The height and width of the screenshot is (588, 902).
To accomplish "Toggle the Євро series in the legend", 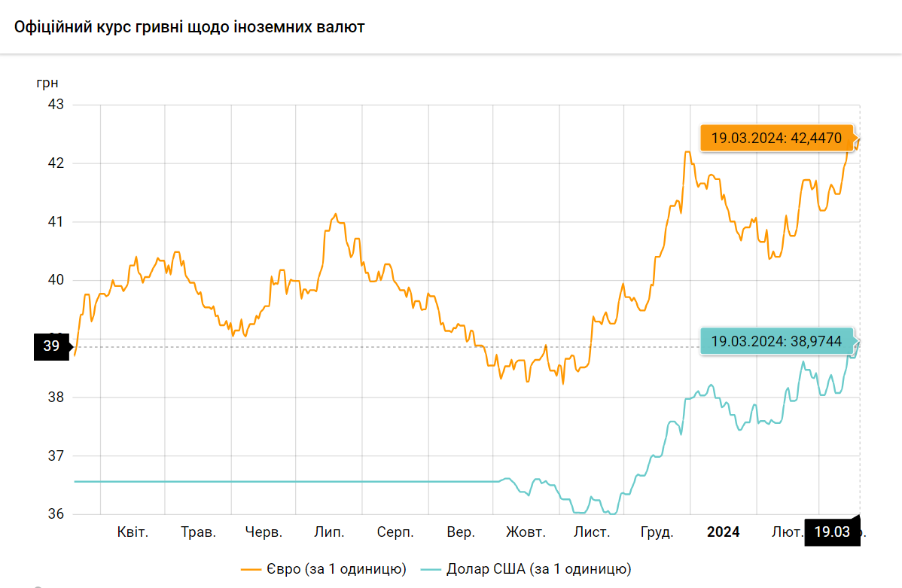I will click(x=335, y=568).
